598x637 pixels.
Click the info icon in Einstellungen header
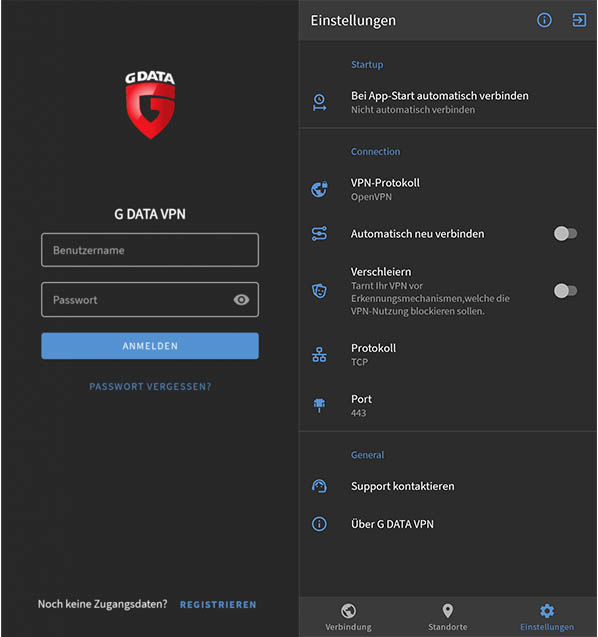[x=544, y=20]
